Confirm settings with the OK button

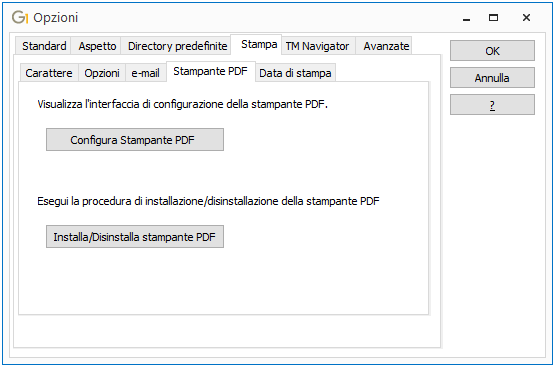coord(492,51)
